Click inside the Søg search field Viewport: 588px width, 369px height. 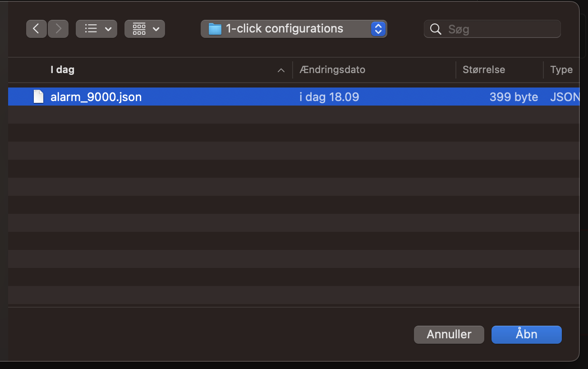coord(492,29)
